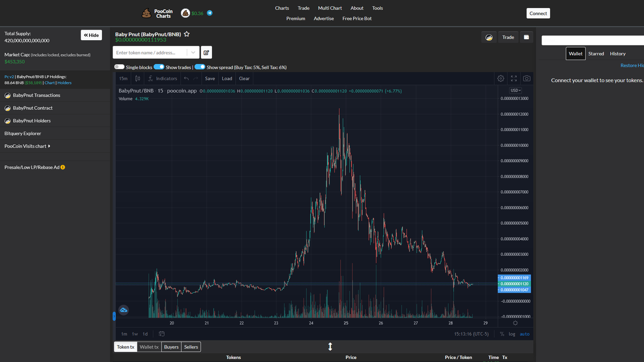Switch to the Buyers tab
The height and width of the screenshot is (362, 644).
[x=171, y=347]
